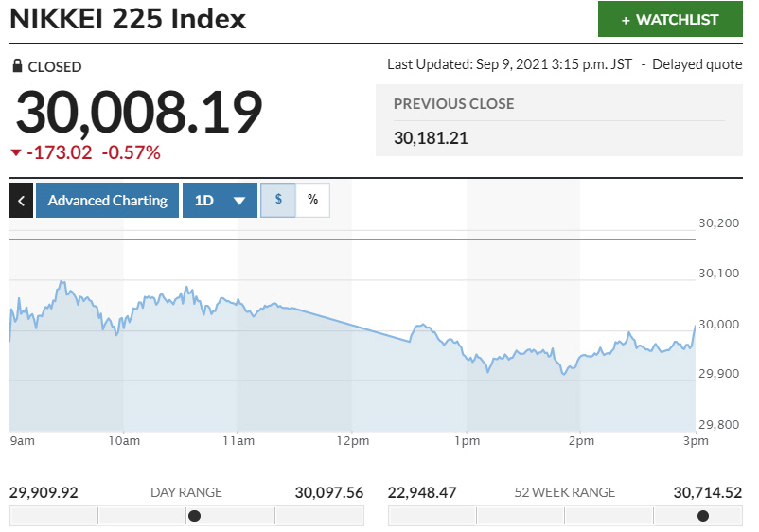Click the lock icon beside CLOSED

(17, 66)
